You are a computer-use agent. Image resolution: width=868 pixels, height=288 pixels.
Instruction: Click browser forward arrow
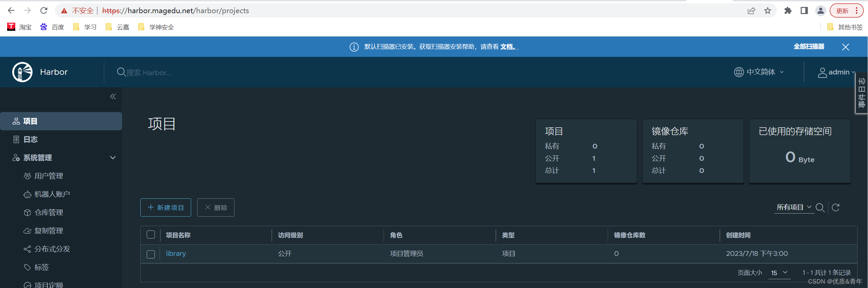pos(27,10)
